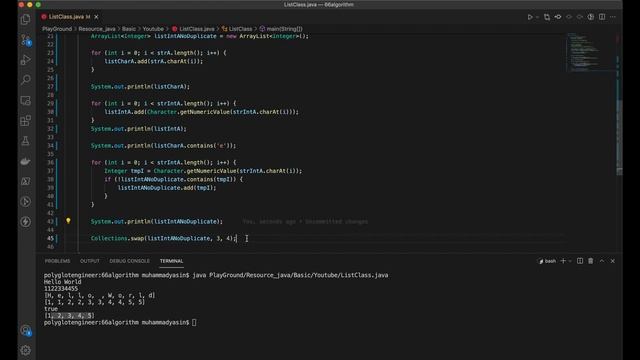The image size is (640, 360).
Task: Open the Testing flask view
Action: point(26,141)
